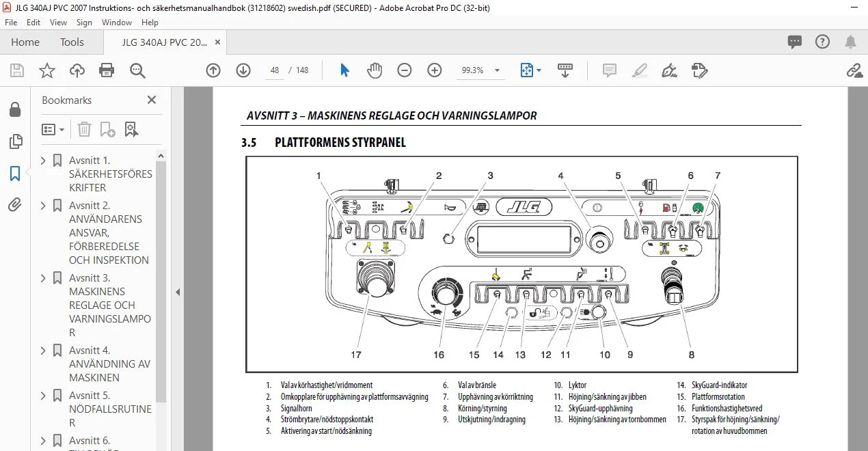Share a link to the file
Viewport: 868px width, 451px height.
[854, 70]
